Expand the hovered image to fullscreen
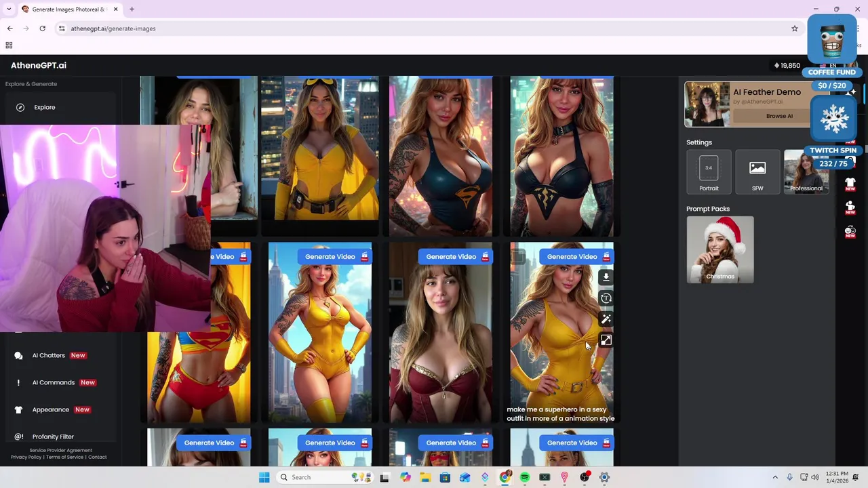Viewport: 868px width, 488px height. click(x=606, y=340)
